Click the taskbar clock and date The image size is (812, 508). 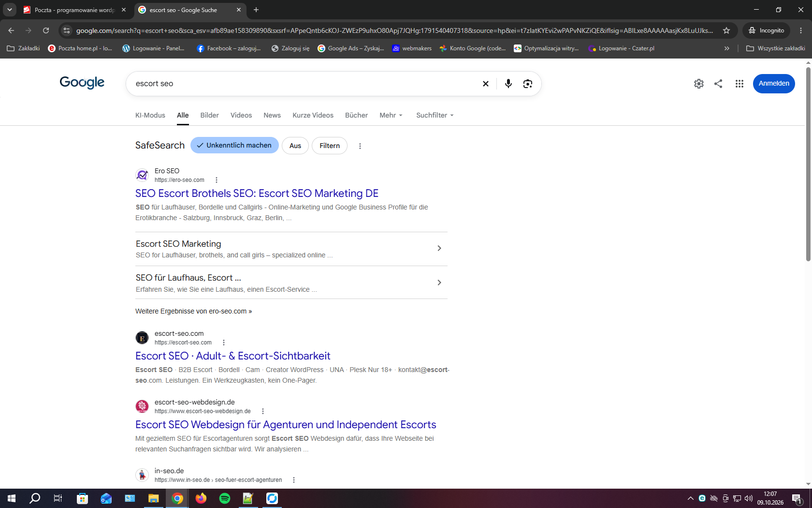770,498
